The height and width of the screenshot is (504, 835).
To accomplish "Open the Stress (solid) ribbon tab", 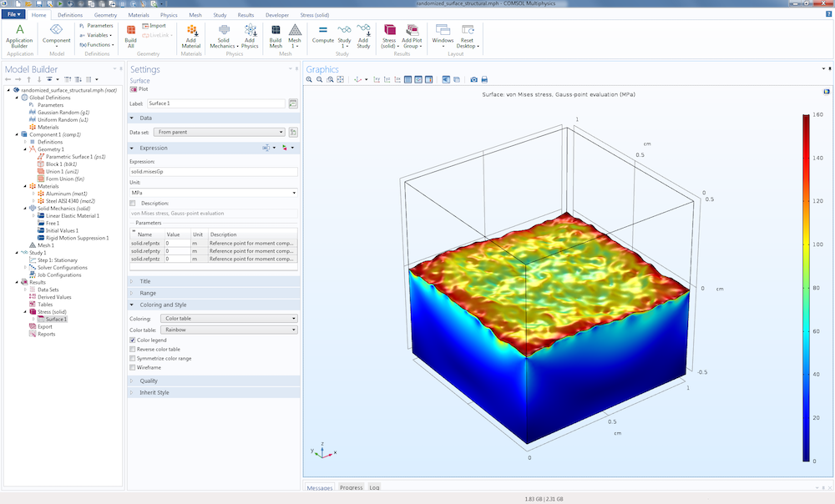I will point(315,15).
